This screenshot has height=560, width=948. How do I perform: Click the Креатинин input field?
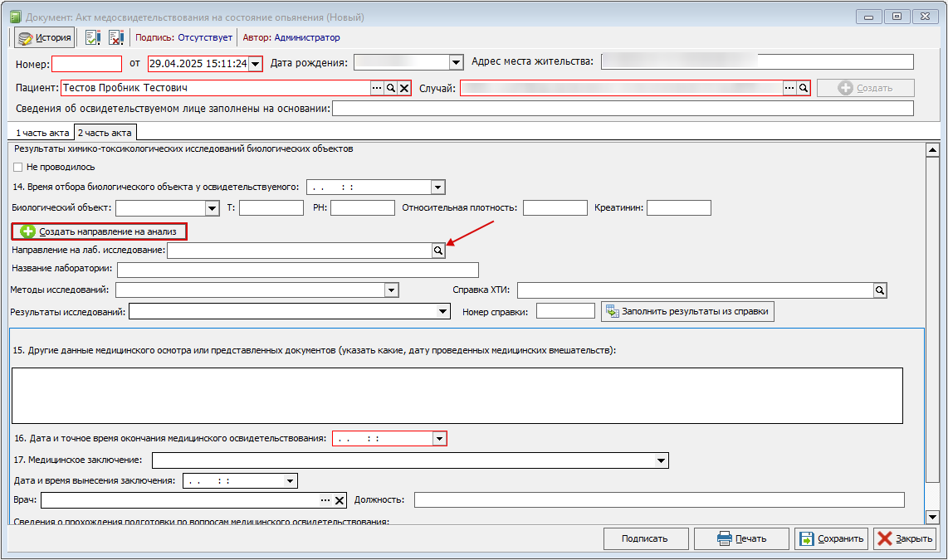[x=679, y=207]
